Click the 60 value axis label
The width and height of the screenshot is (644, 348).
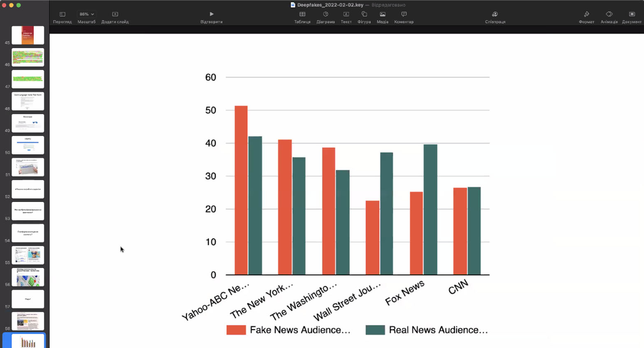(x=211, y=77)
